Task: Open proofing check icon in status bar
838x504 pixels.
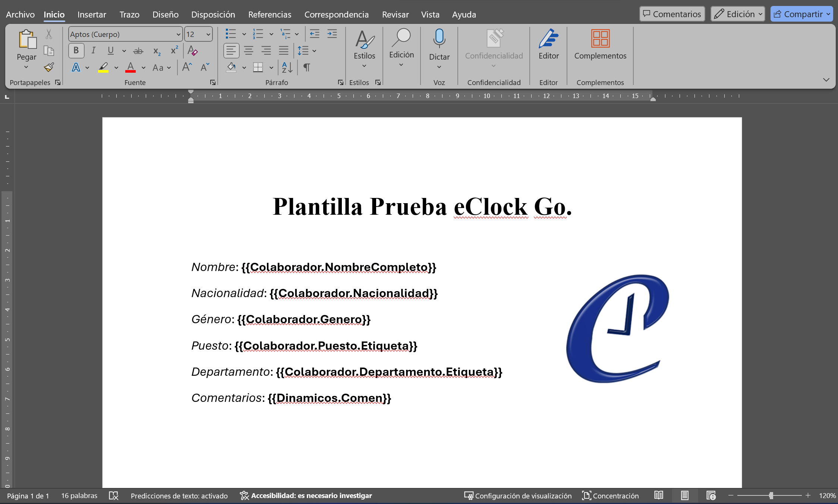Action: coord(114,495)
